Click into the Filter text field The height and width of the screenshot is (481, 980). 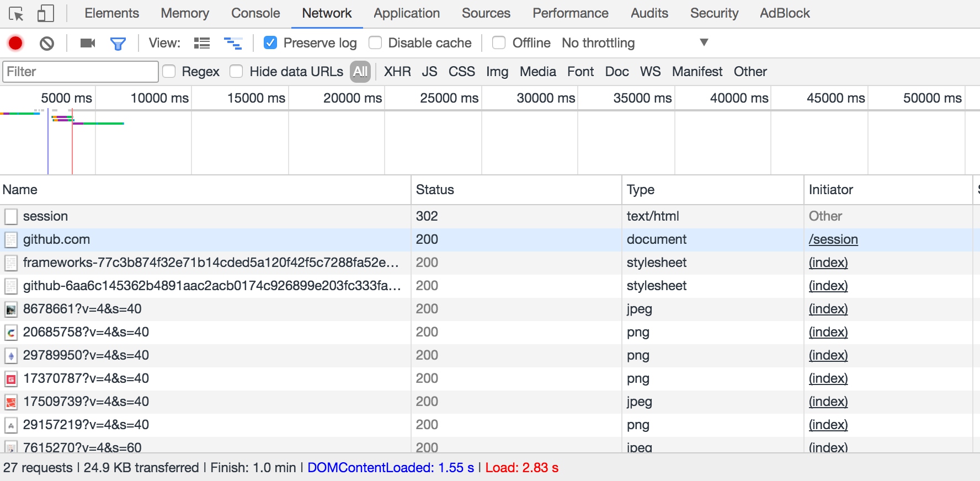point(81,72)
